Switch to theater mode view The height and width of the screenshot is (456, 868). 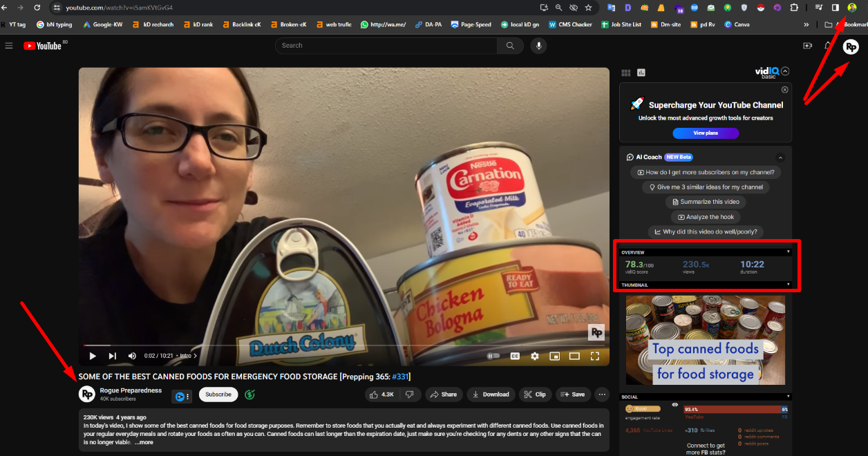click(574, 356)
